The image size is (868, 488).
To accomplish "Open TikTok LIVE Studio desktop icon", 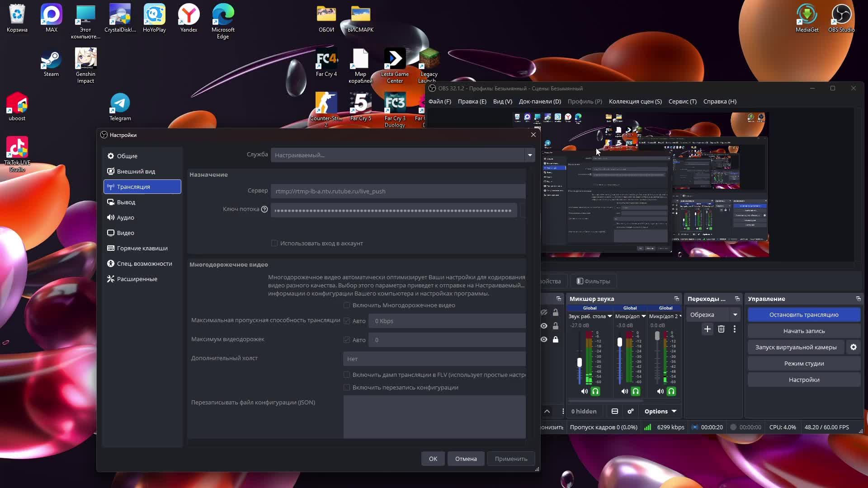I will [17, 155].
